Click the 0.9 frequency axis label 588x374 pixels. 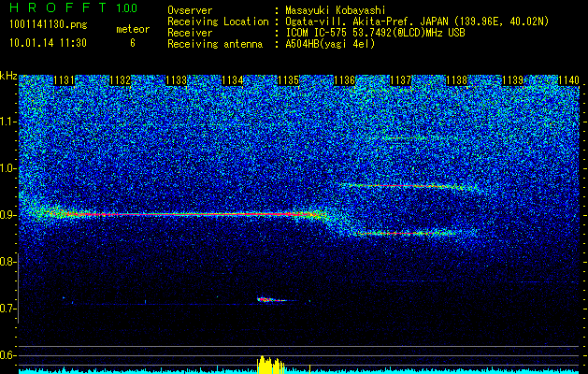click(8, 215)
